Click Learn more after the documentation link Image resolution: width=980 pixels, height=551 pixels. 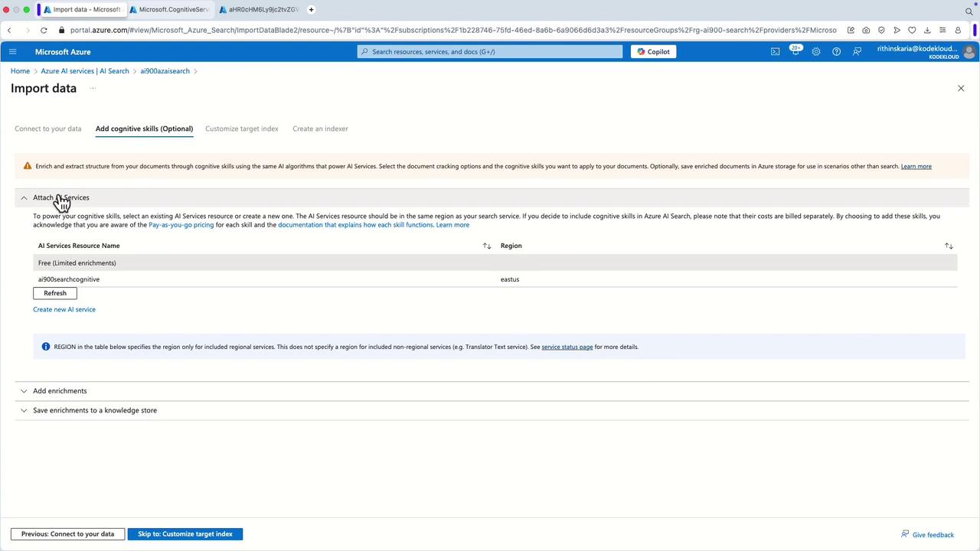[452, 225]
